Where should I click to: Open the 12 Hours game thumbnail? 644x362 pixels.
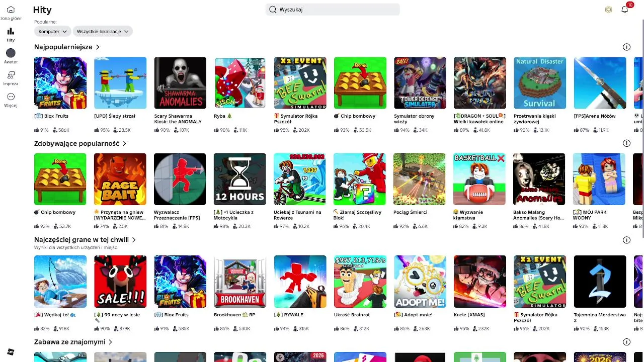click(240, 179)
